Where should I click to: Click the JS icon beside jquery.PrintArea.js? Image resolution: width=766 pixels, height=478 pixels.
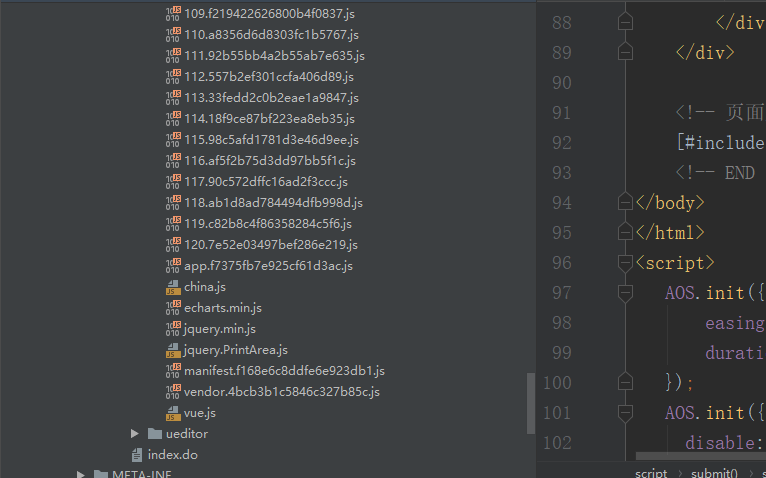(173, 350)
